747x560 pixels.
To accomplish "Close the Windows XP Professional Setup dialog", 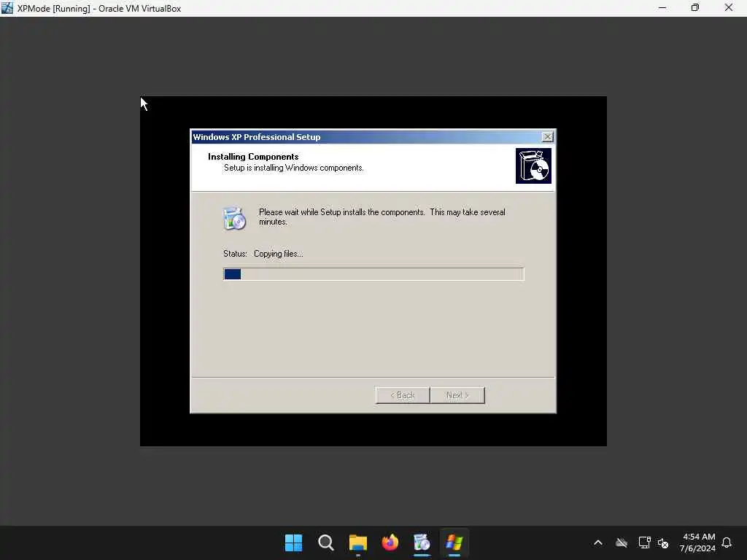I will [x=547, y=137].
